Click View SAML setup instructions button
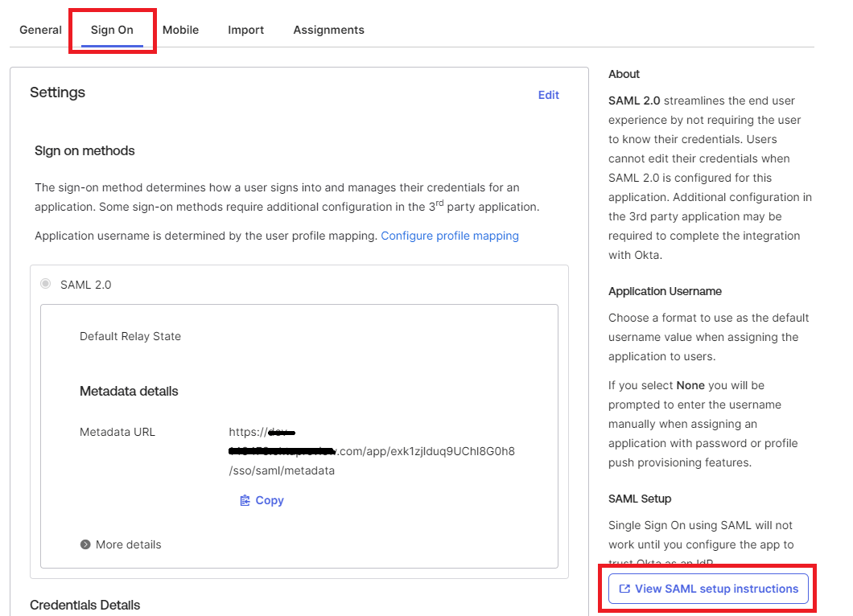 (708, 589)
